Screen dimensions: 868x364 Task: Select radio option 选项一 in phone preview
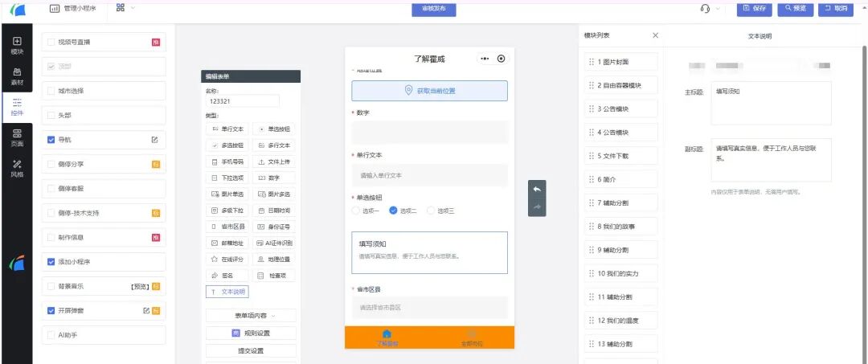coord(355,211)
